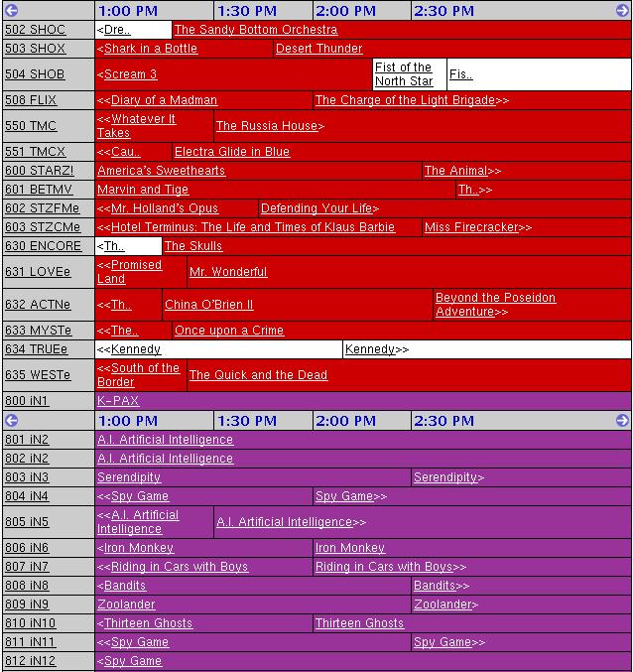Select The Animal program
The height and width of the screenshot is (672, 633).
coord(455,170)
